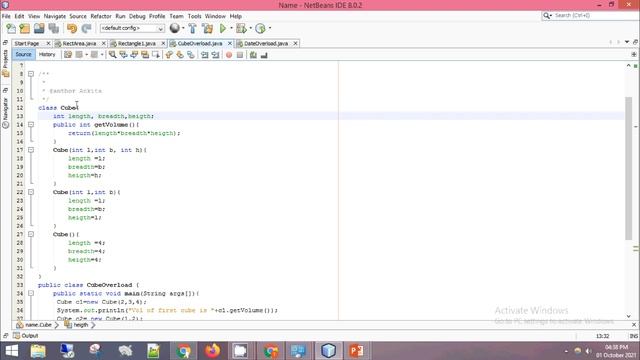Viewport: 640px width, 360px height.
Task: Click the Debug Project icon
Action: tap(241, 28)
